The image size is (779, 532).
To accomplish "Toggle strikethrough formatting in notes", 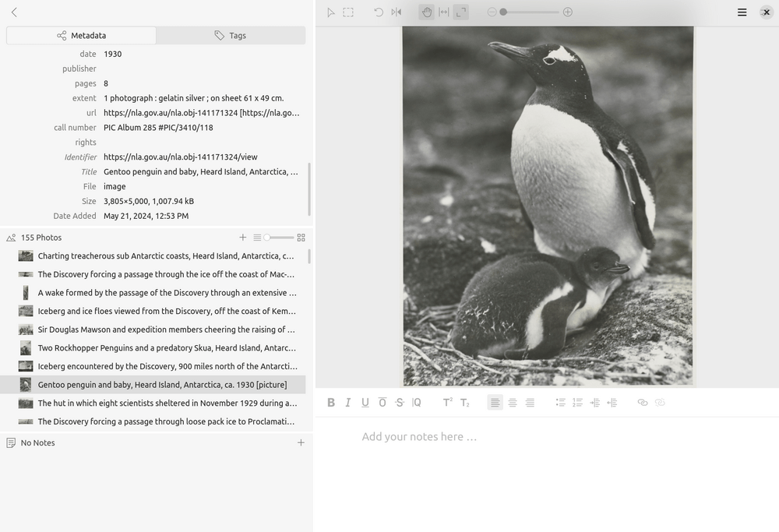I will [400, 403].
